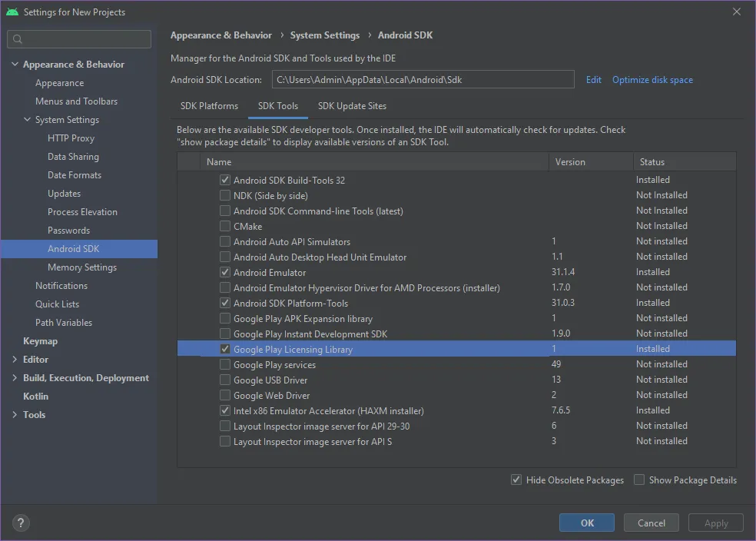Toggle Google Play Licensing Library checkbox
The width and height of the screenshot is (756, 541).
point(224,349)
